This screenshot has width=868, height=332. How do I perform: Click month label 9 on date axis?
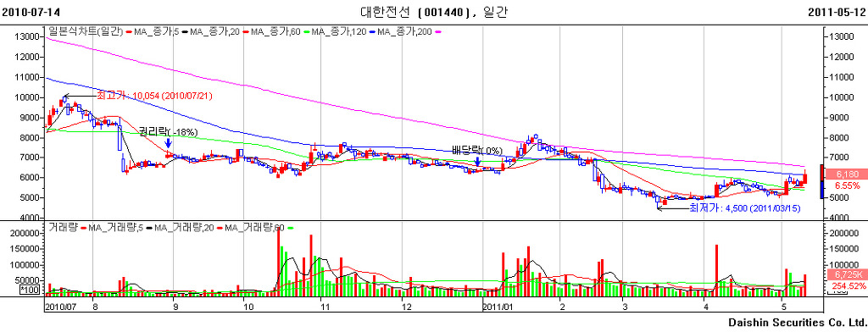click(175, 307)
